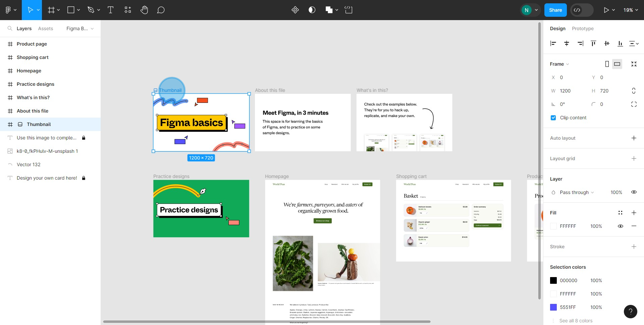Switch to the Design tab
644x325 pixels.
click(557, 28)
